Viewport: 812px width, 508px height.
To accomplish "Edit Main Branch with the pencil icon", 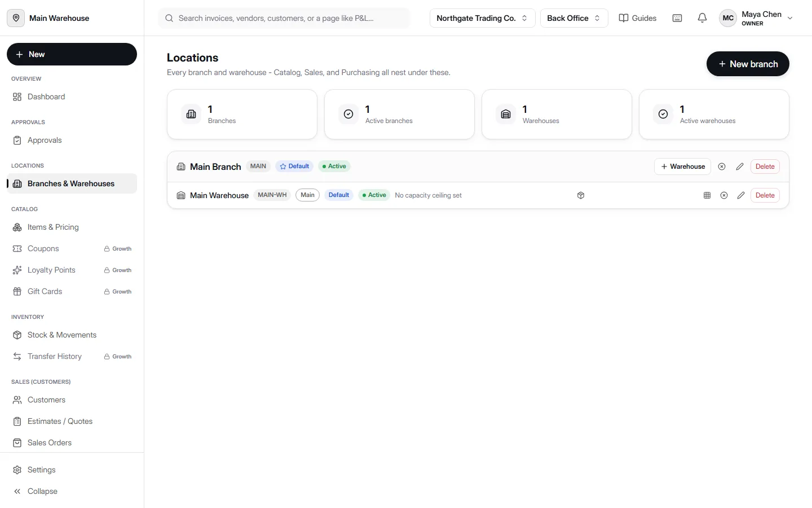I will coord(740,167).
